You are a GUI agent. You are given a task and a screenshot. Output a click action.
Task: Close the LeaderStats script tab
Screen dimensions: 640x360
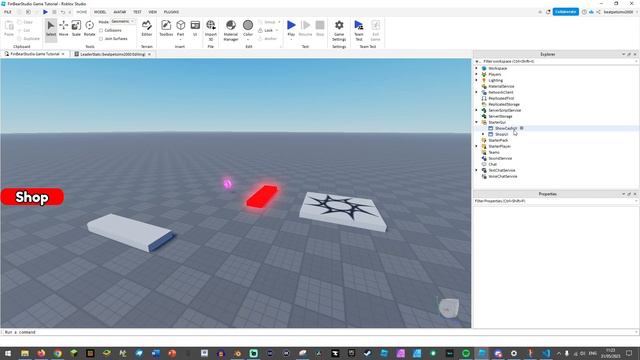[149, 54]
